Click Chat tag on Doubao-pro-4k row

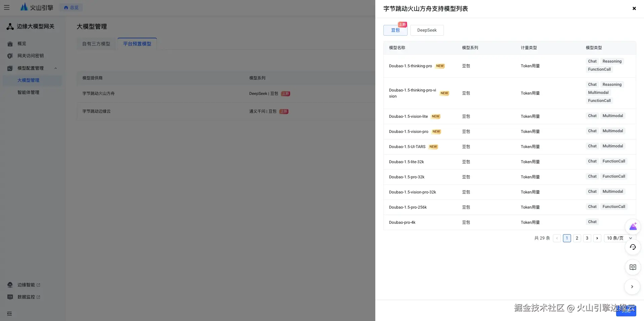[593, 222]
